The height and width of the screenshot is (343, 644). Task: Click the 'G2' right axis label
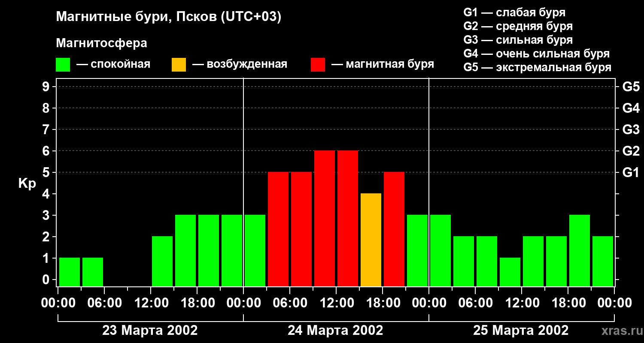tap(631, 151)
